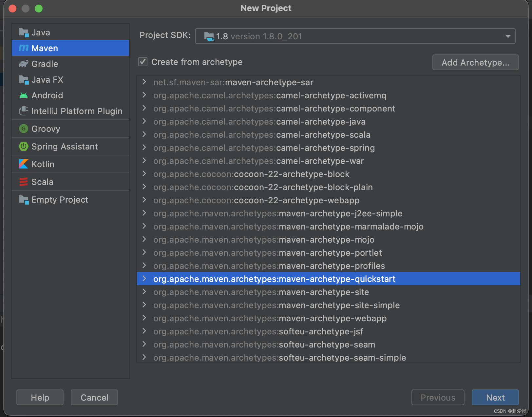Click the Java folder icon in sidebar

click(24, 32)
